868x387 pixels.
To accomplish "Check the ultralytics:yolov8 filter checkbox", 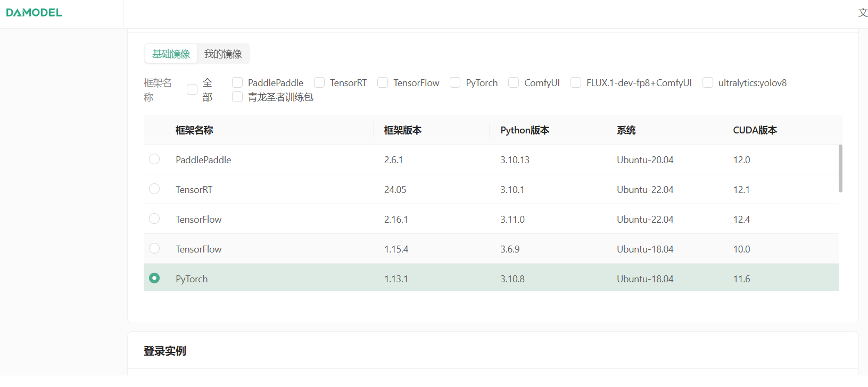I will coord(708,82).
